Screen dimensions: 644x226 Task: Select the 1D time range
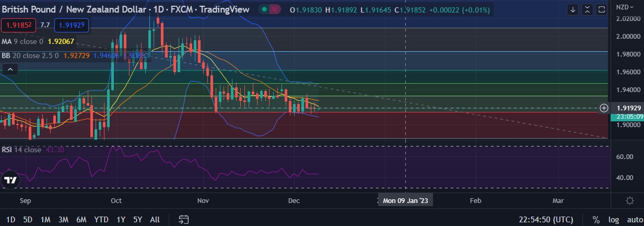click(x=10, y=219)
